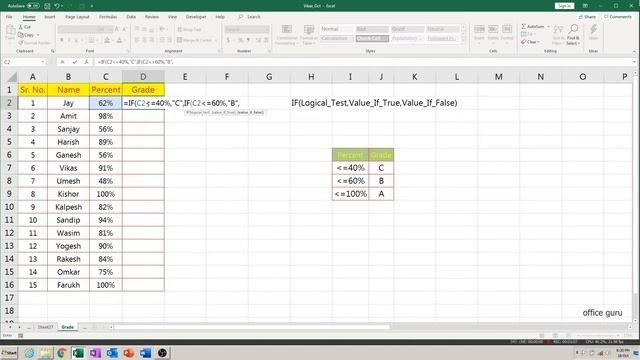Click the Fill Color bucket swatch
Image resolution: width=640 pixels, height=360 pixels.
point(107,40)
